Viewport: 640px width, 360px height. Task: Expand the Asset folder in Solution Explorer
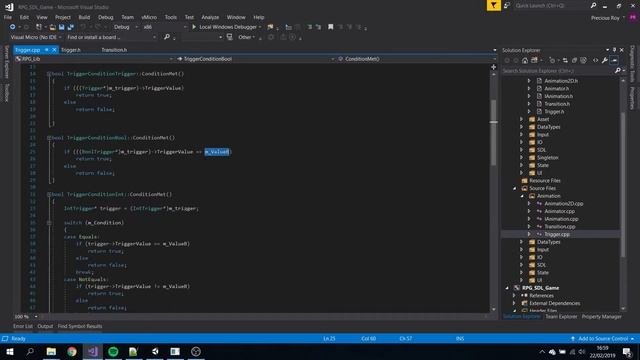522,119
